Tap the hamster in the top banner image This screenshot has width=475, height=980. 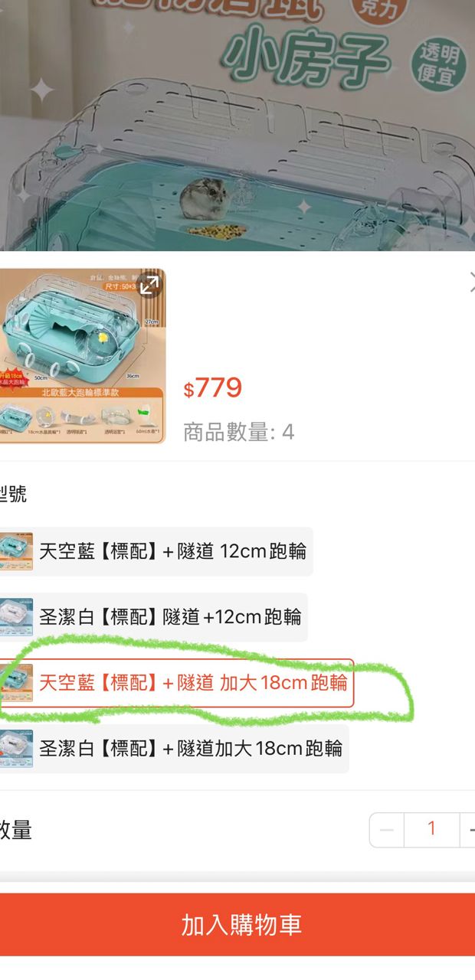coord(205,199)
